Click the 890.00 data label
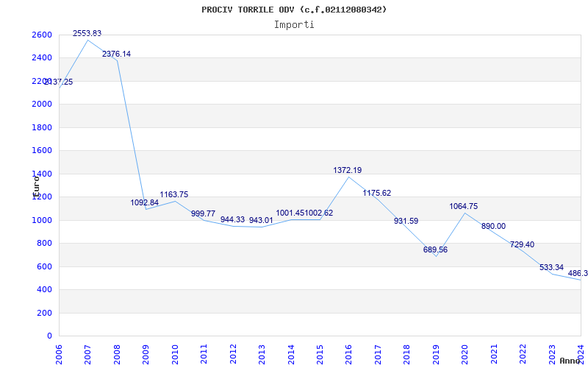The width and height of the screenshot is (588, 368). (493, 227)
